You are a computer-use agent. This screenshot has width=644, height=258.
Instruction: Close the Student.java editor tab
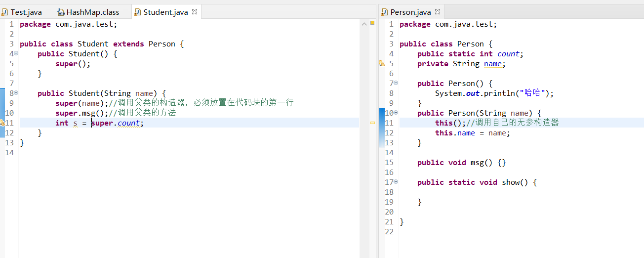(x=195, y=12)
